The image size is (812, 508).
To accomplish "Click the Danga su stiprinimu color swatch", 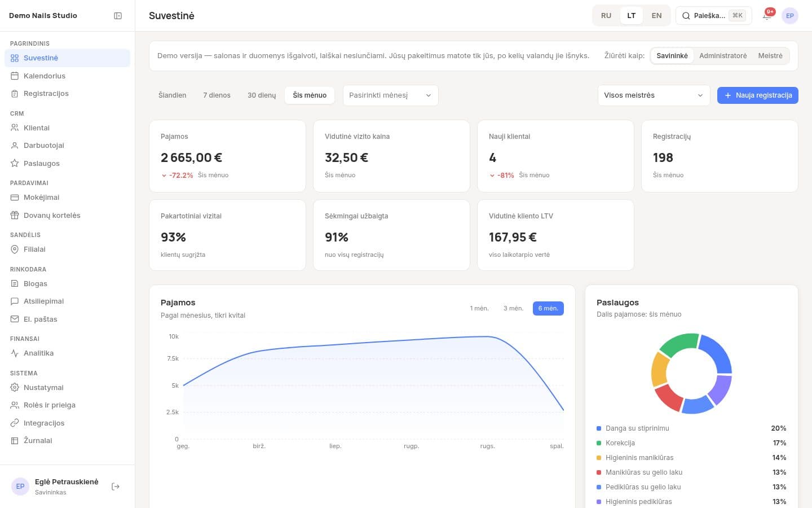I will tap(599, 428).
